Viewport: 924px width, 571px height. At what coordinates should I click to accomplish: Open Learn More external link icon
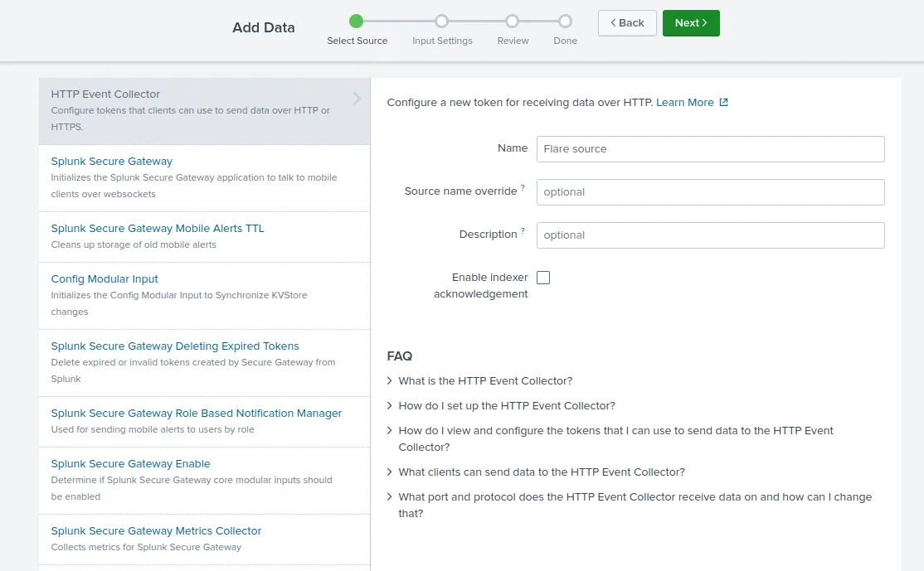723,103
